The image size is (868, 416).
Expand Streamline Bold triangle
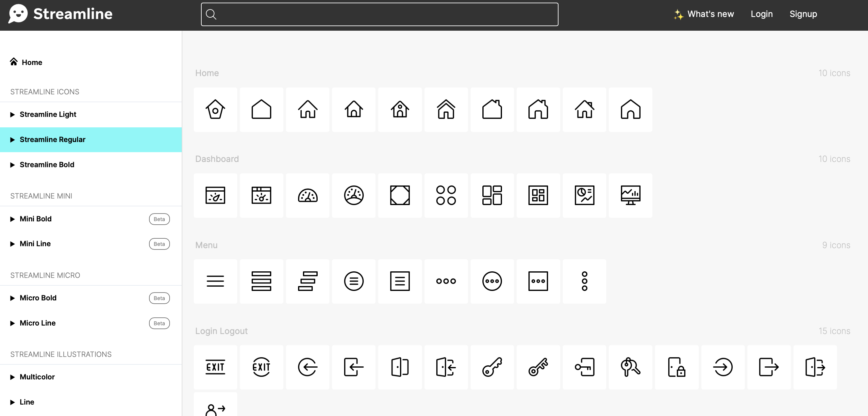coord(12,165)
